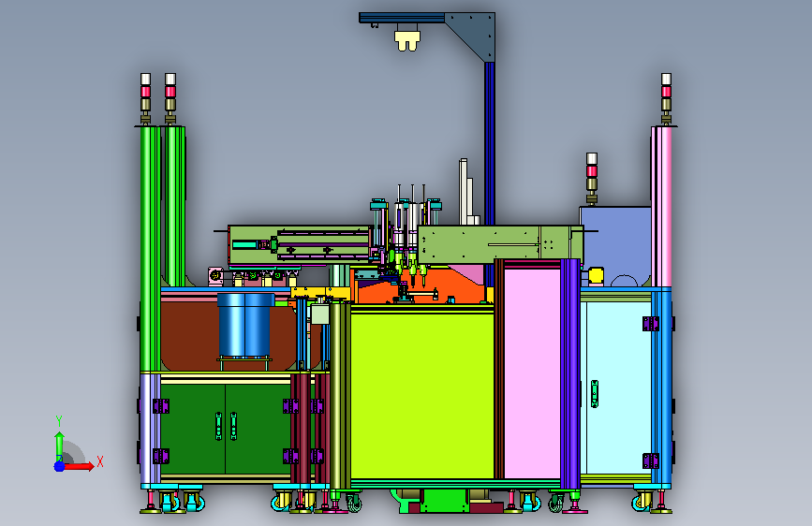
Task: Select the left dark green cabinet door
Action: click(x=193, y=429)
